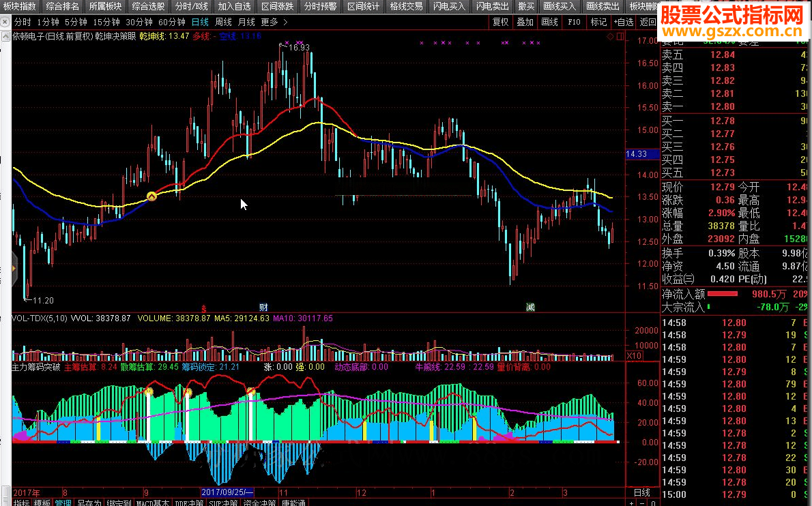Open 综合排名 ranking
Viewport: 812px width, 506px height.
pos(62,7)
